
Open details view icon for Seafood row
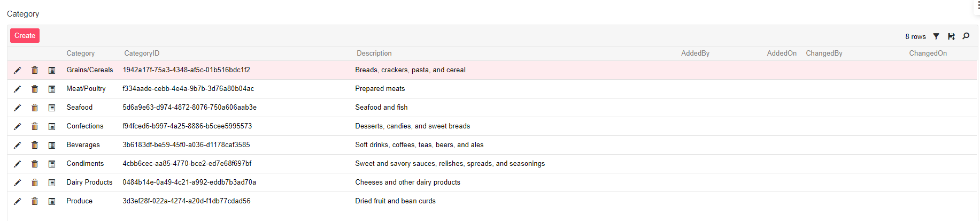[52, 108]
